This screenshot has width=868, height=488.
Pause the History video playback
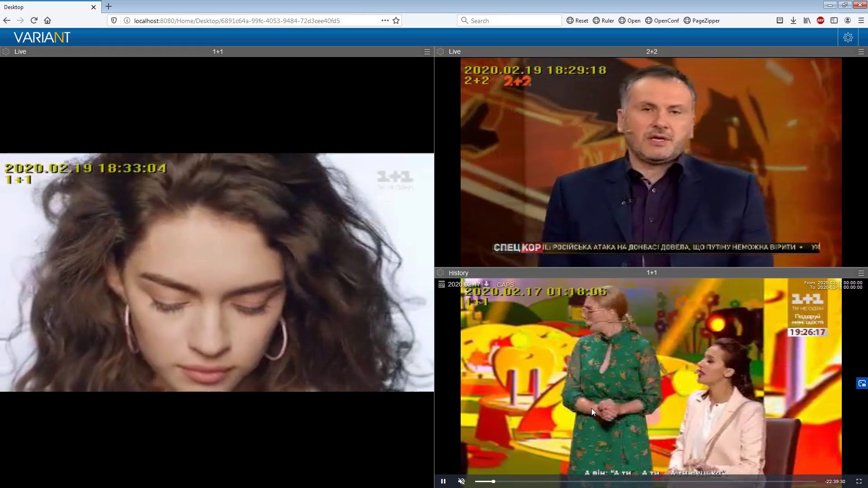point(443,481)
